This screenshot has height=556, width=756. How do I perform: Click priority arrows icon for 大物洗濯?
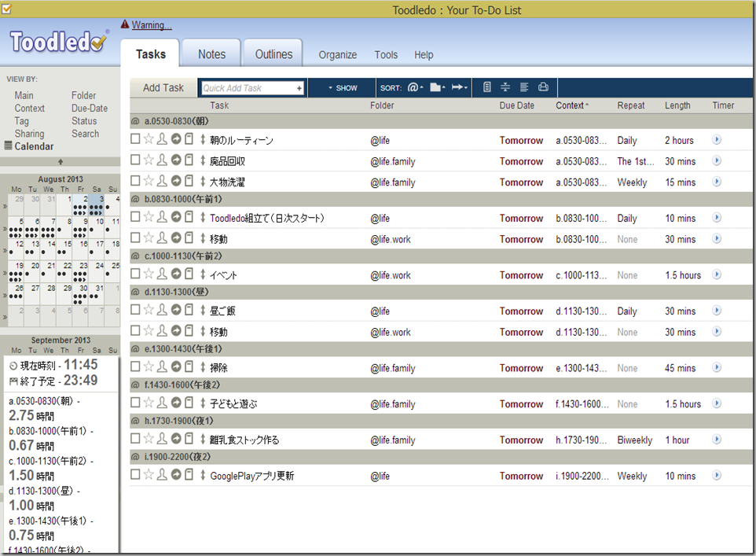point(203,182)
